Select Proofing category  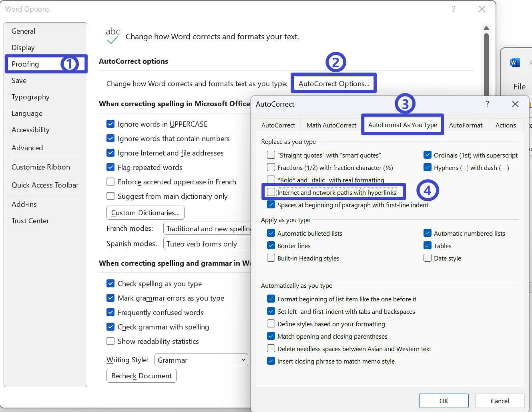pos(46,64)
